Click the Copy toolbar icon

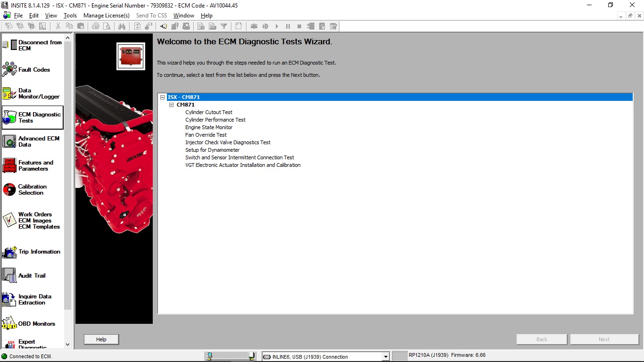tap(69, 26)
